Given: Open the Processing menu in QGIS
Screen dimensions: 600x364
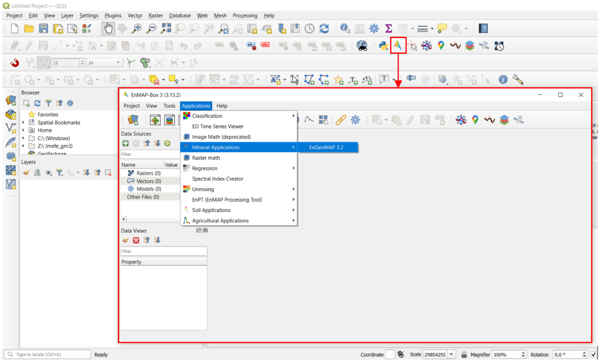Looking at the screenshot, I should coord(245,15).
